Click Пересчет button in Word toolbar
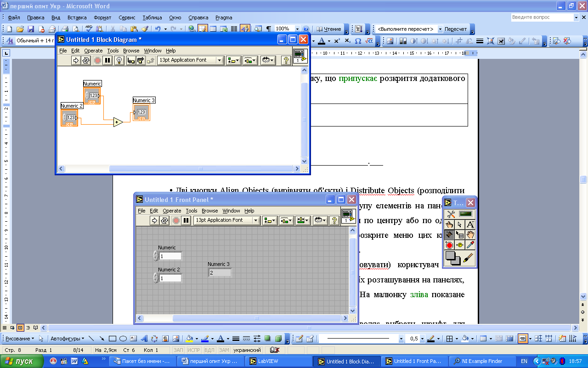This screenshot has width=588, height=368. coord(455,29)
